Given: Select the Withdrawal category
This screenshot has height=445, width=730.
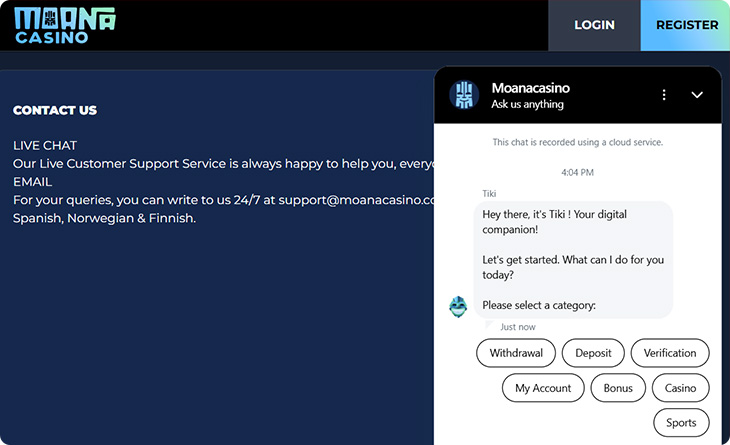Looking at the screenshot, I should 516,353.
